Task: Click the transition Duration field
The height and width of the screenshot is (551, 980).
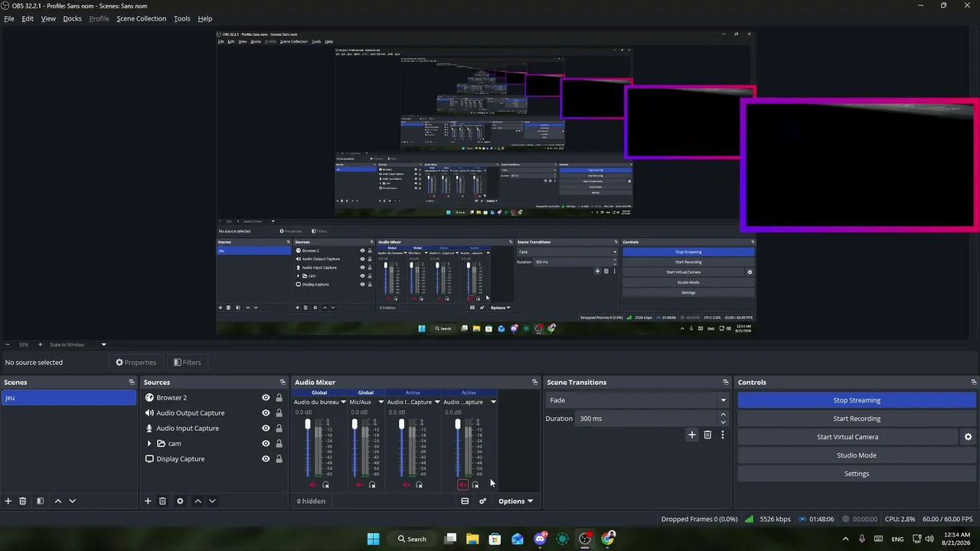Action: 647,419
